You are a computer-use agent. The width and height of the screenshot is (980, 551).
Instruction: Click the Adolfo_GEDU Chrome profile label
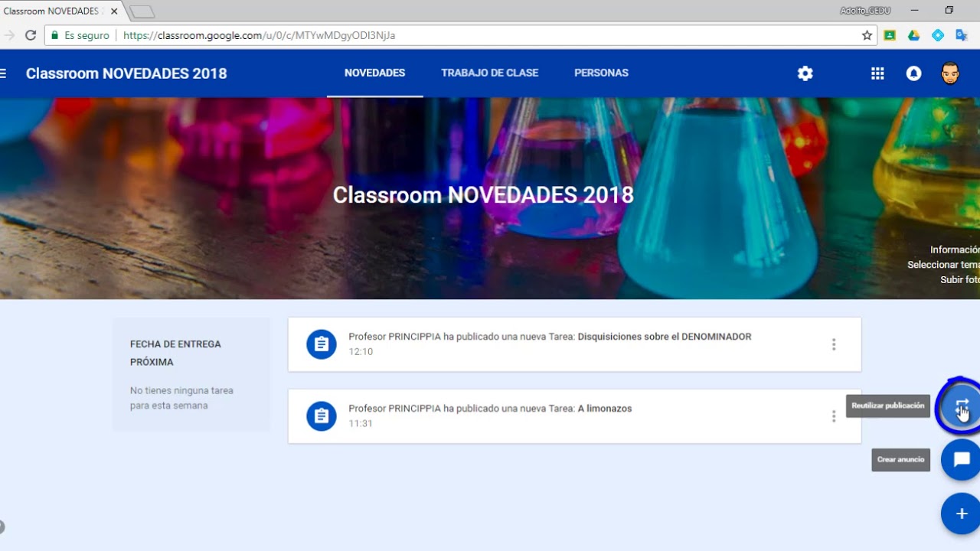click(x=865, y=11)
